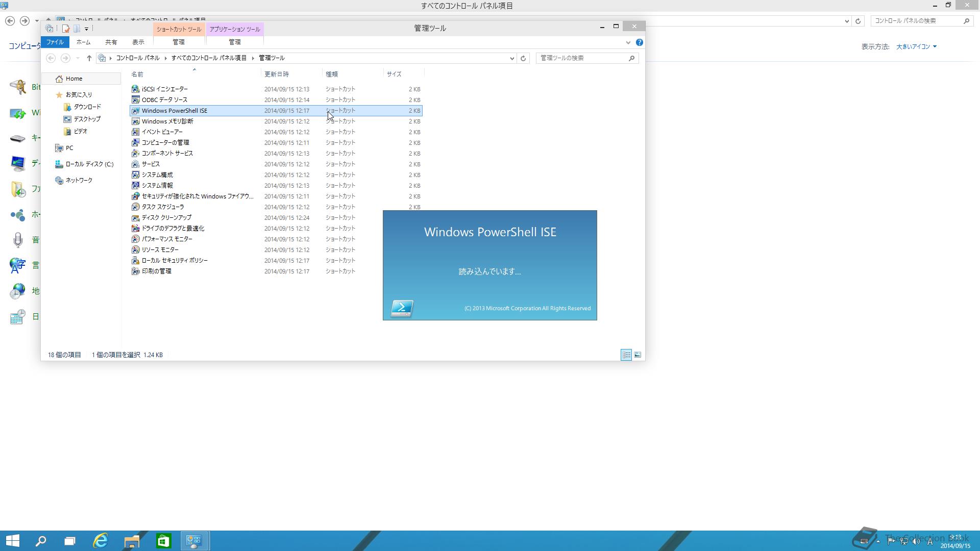Select the タスク スケジューラ icon
Image resolution: width=980 pixels, height=551 pixels.
coord(135,207)
